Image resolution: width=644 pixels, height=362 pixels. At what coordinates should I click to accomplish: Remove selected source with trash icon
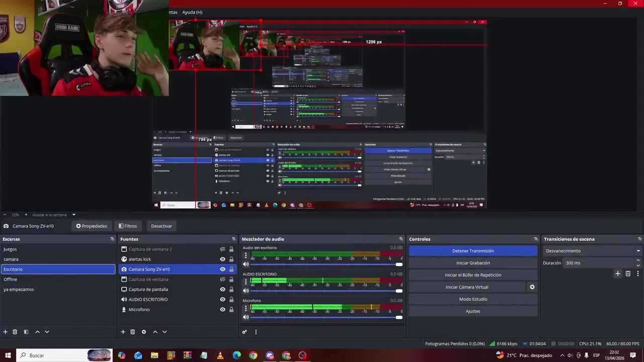pyautogui.click(x=133, y=332)
